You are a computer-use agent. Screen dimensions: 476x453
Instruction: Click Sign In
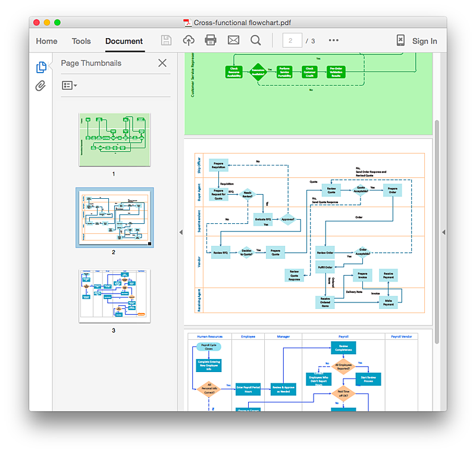click(x=424, y=41)
